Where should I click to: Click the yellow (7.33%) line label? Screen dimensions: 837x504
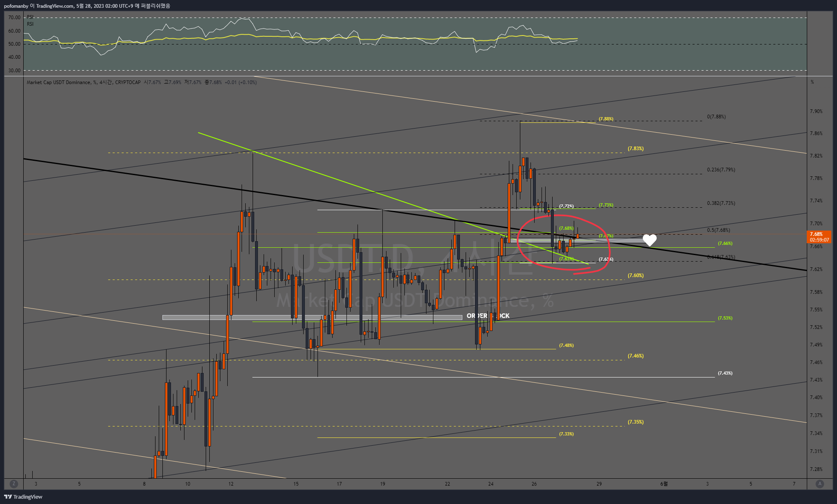coord(566,434)
